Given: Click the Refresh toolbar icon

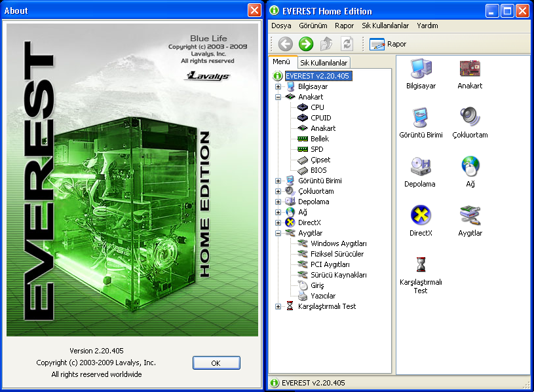Looking at the screenshot, I should pos(347,44).
